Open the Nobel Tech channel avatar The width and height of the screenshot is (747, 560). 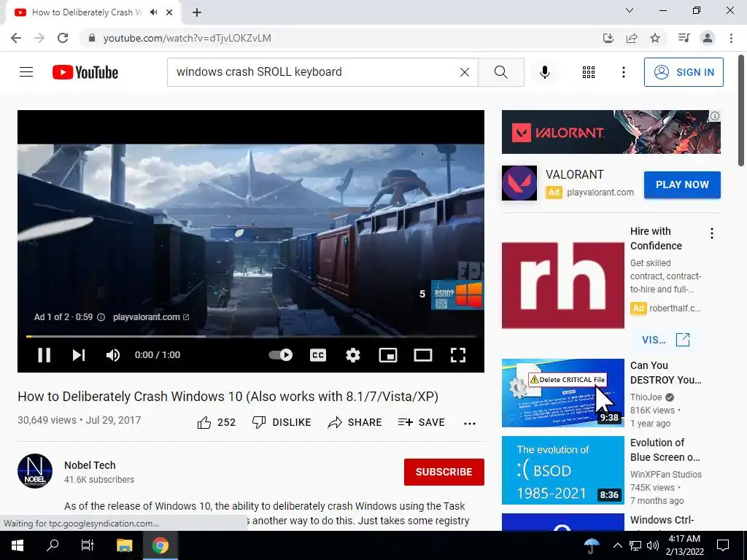coord(35,471)
